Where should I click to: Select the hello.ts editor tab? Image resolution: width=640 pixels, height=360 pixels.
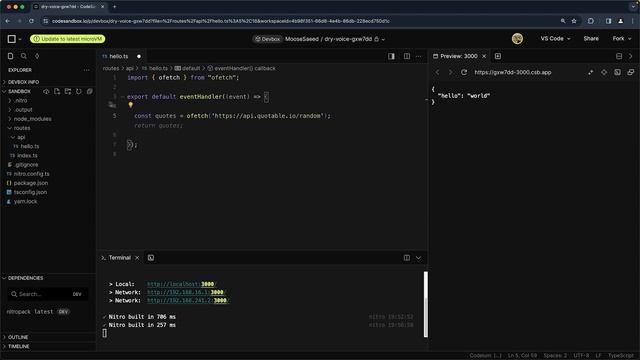[118, 56]
